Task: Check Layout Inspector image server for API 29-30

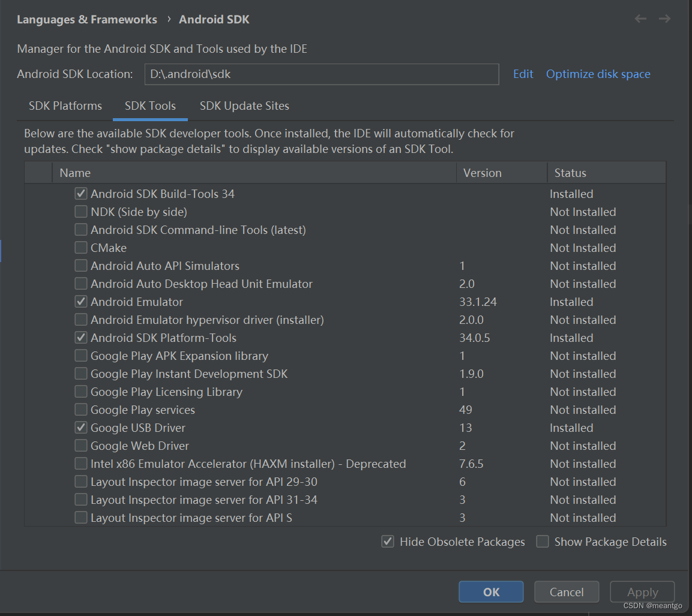Action: 81,482
